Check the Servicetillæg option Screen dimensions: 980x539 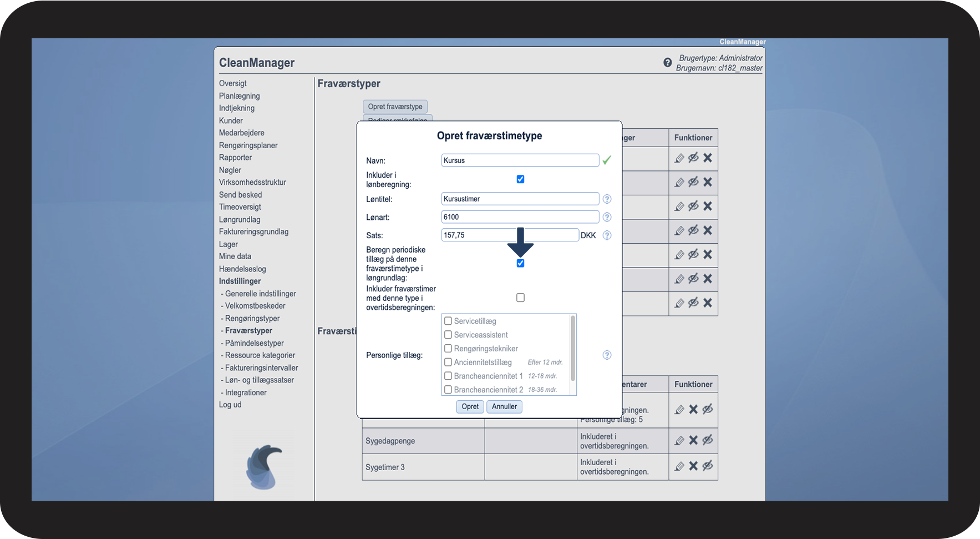click(x=448, y=321)
